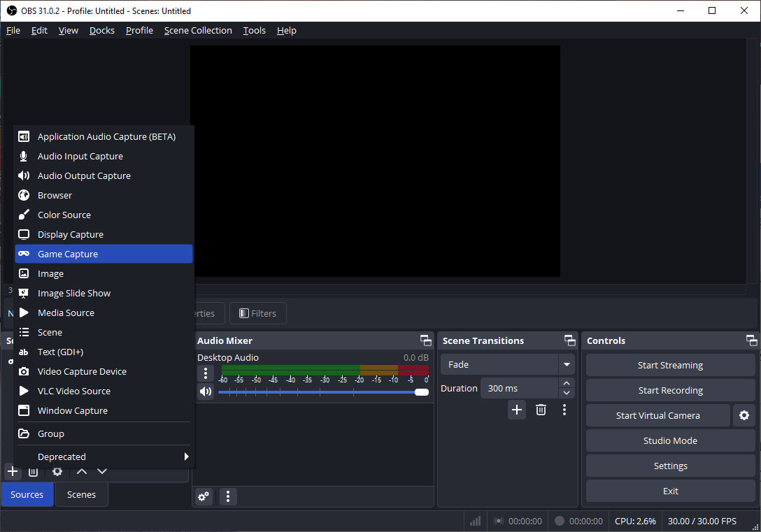Open transition properties dots menu
The image size is (761, 532).
click(564, 410)
